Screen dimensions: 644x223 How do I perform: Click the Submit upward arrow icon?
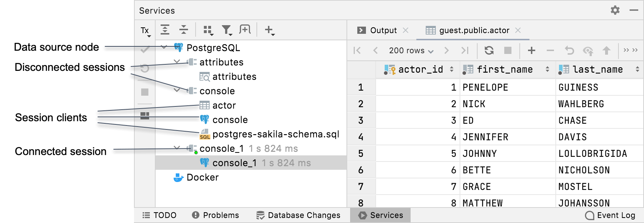point(607,50)
